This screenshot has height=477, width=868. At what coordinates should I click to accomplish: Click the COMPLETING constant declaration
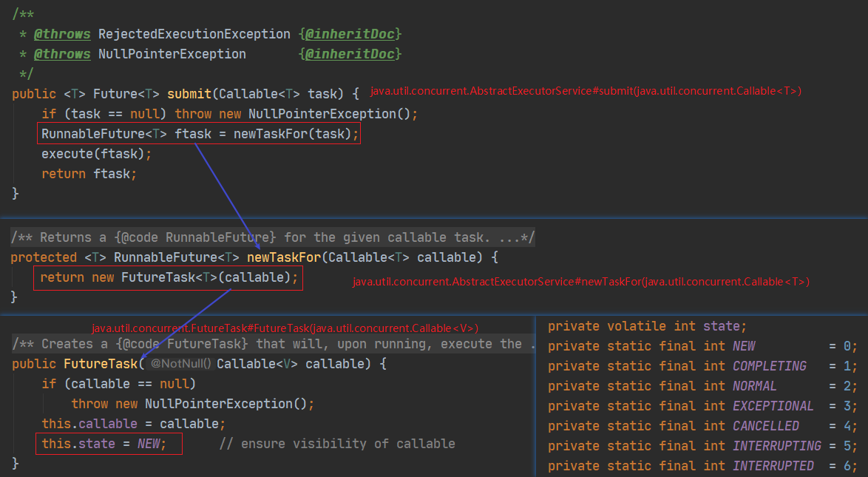pos(702,366)
